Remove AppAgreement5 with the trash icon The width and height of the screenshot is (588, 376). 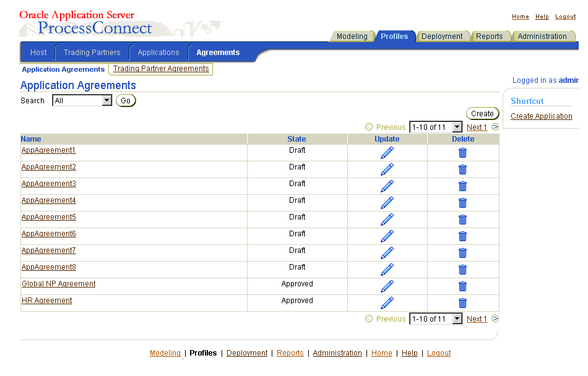click(463, 220)
